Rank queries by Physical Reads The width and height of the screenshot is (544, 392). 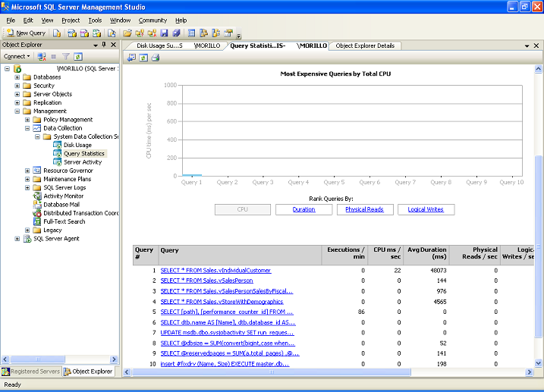click(x=365, y=209)
